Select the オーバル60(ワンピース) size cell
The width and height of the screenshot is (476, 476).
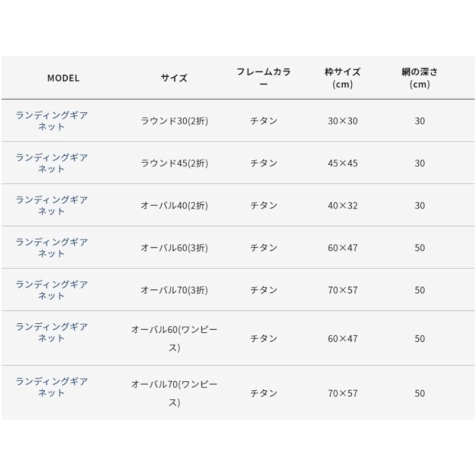point(174,338)
